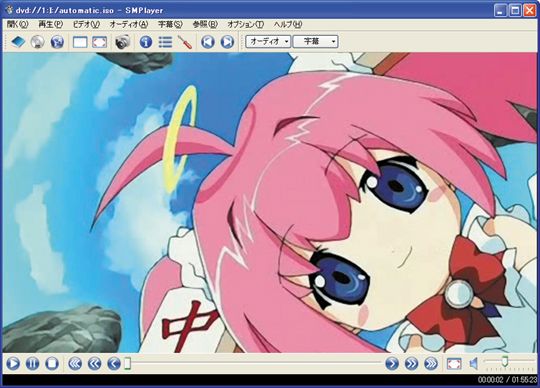This screenshot has height=388, width=540.
Task: Click the open URL globe icon
Action: pyautogui.click(x=57, y=42)
